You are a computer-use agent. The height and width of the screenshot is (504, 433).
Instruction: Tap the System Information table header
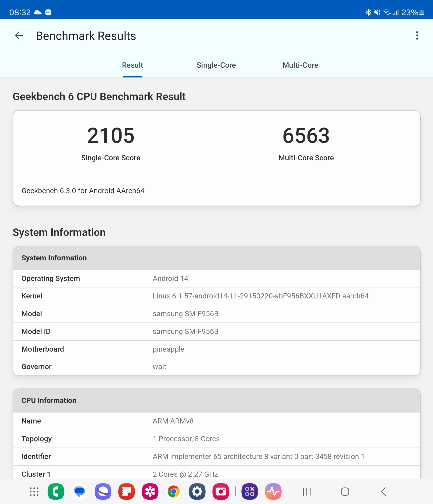tap(216, 258)
